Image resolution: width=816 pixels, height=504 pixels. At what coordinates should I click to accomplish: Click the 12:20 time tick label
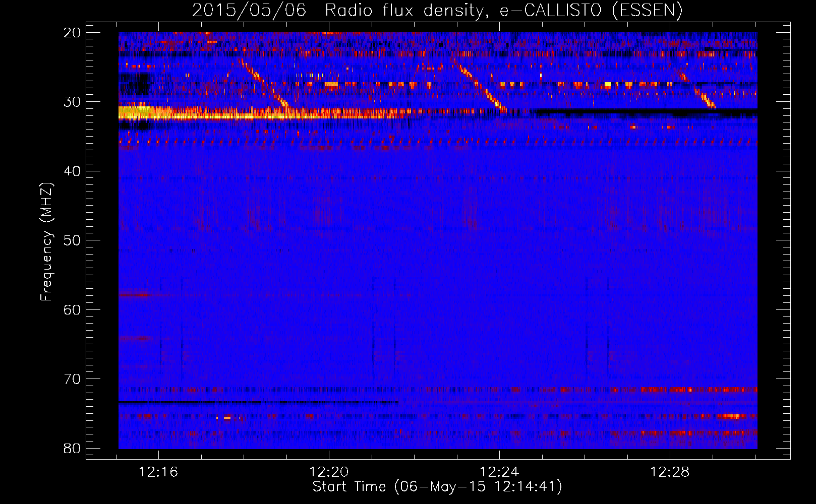(x=329, y=472)
